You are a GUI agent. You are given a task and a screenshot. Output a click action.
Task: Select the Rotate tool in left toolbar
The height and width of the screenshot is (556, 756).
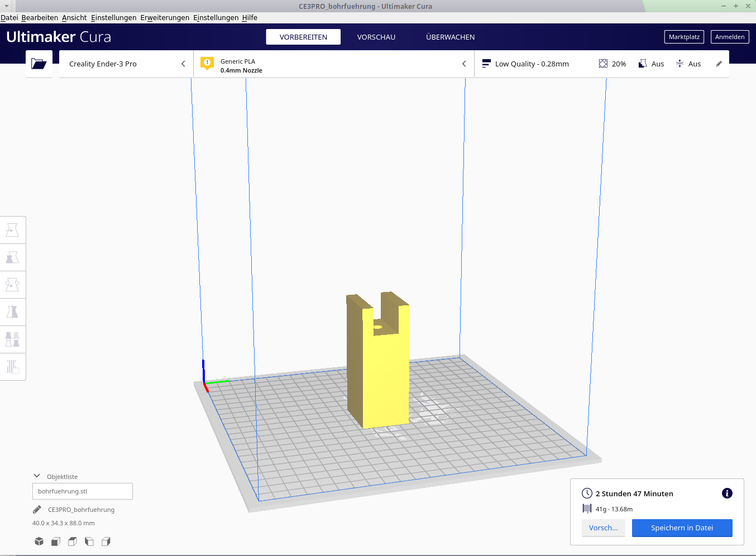pyautogui.click(x=12, y=285)
